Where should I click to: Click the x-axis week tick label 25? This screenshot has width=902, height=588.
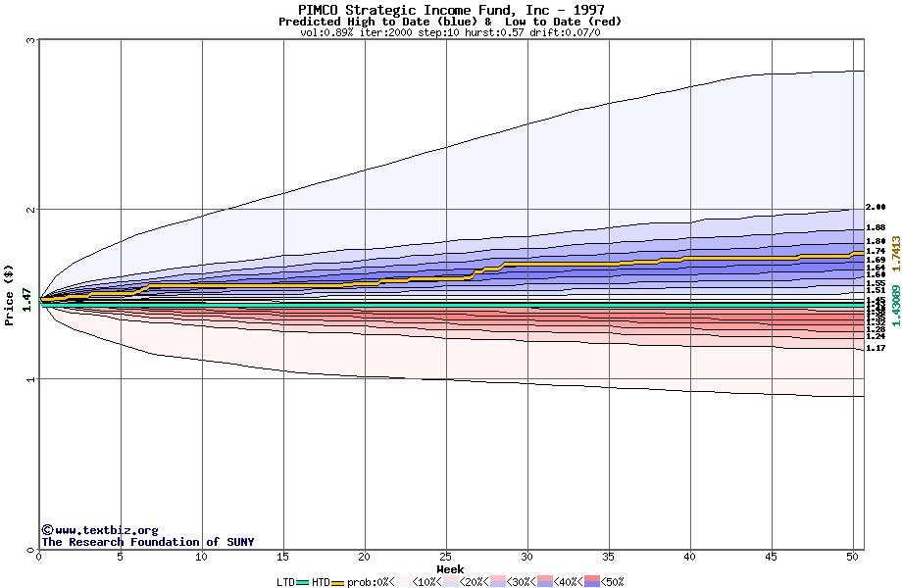(445, 557)
